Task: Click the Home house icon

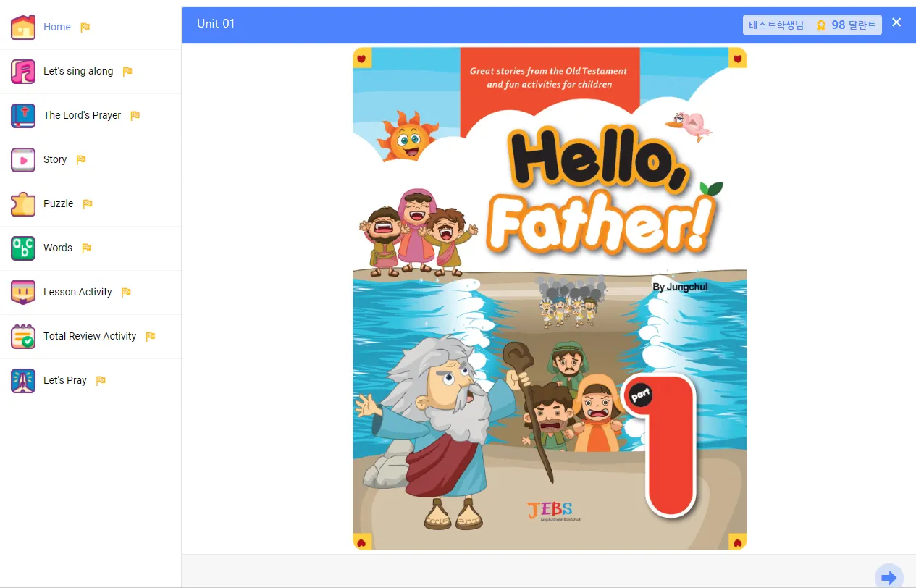Action: point(23,28)
